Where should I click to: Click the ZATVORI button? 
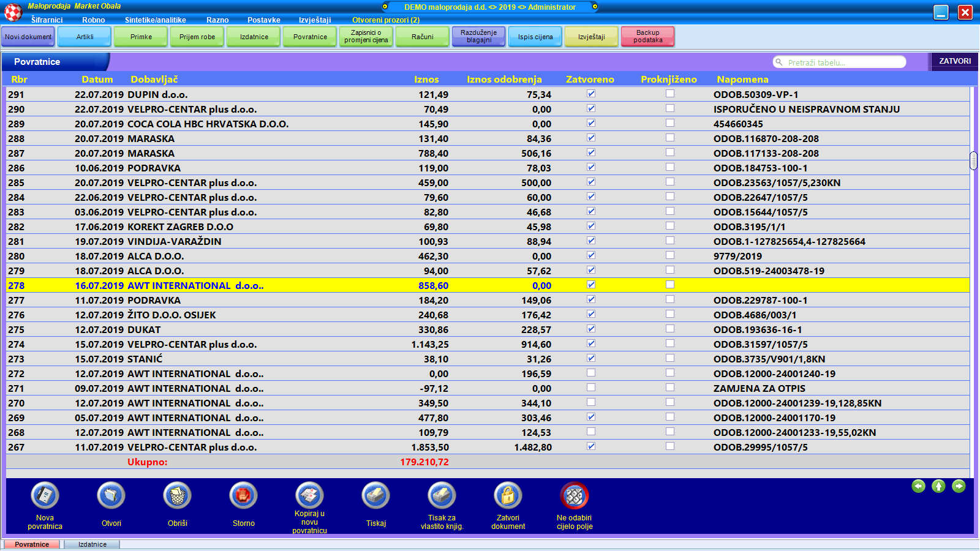tap(954, 61)
